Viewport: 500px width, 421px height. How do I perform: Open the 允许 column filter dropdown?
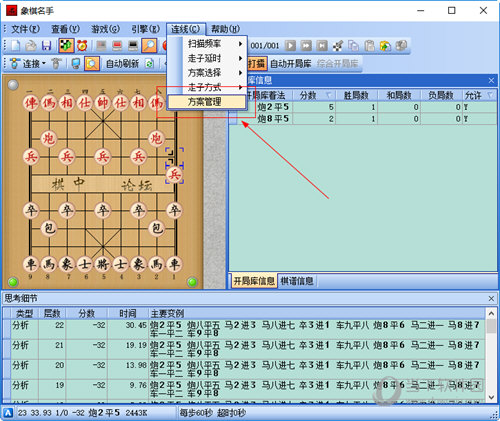[x=489, y=96]
